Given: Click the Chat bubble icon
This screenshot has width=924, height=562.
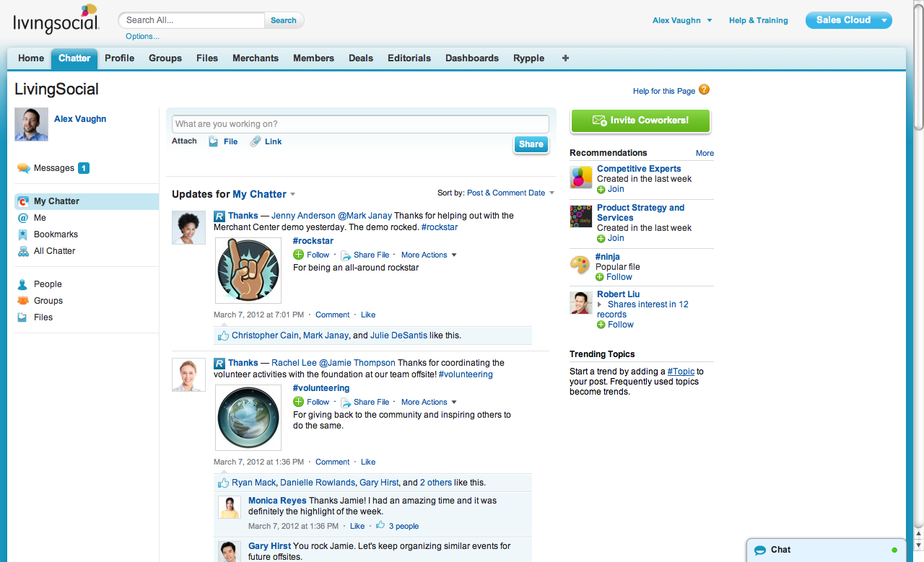Looking at the screenshot, I should tap(760, 550).
